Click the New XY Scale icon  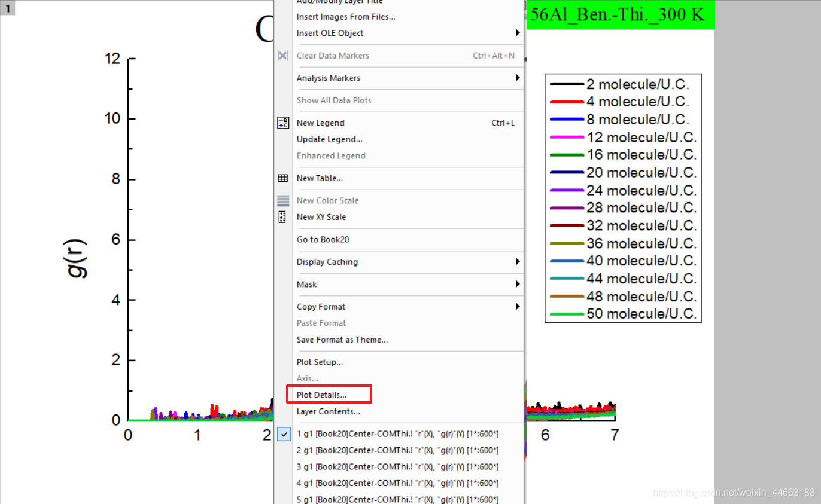coord(283,217)
